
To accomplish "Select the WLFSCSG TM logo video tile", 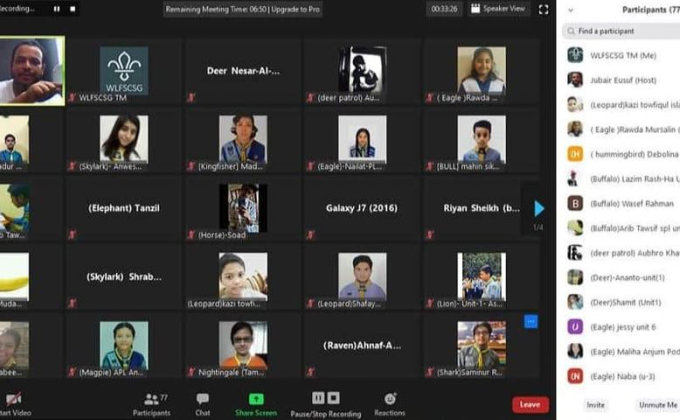I will point(123,71).
